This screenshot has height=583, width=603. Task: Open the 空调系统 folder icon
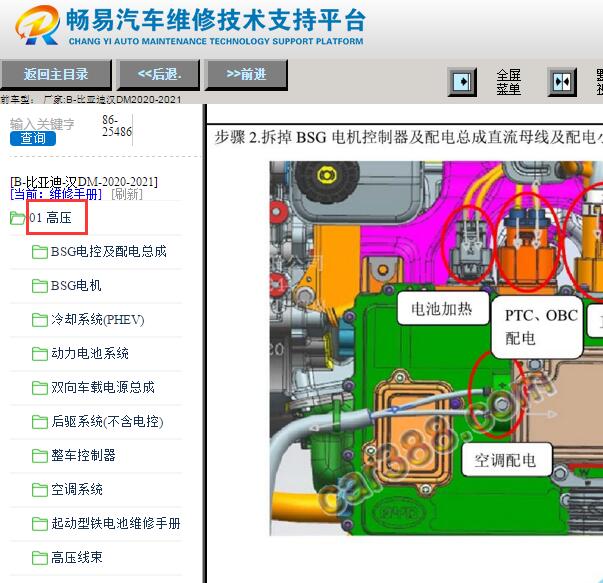(x=40, y=490)
